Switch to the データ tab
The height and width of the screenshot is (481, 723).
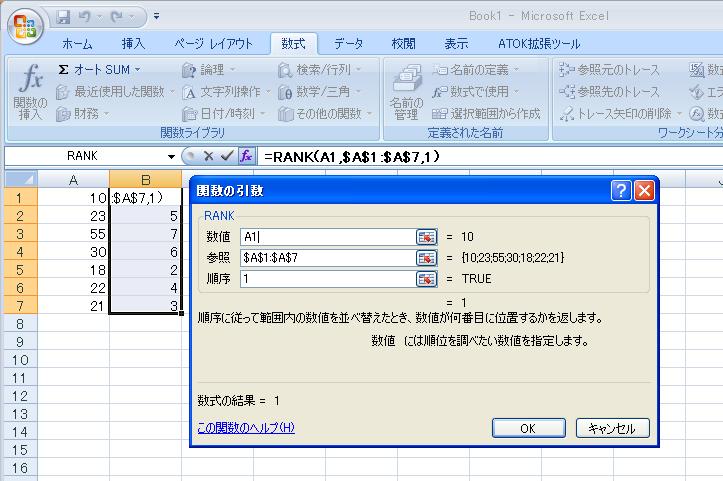pyautogui.click(x=348, y=44)
